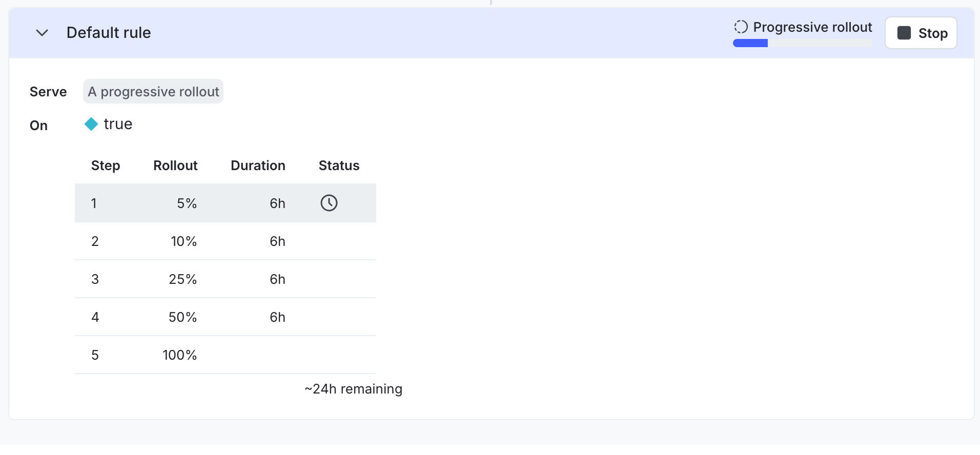Click the Default rule title
The image size is (980, 455).
click(x=109, y=33)
